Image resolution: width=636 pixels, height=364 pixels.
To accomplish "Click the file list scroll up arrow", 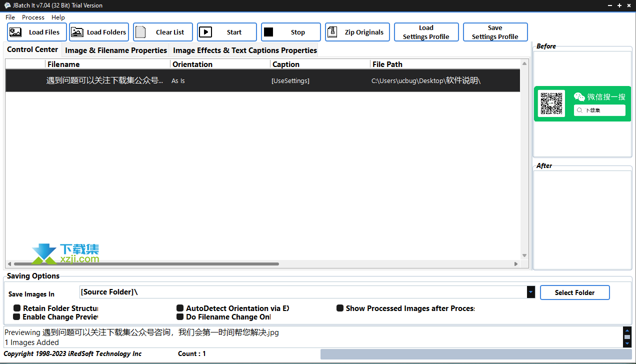I will (x=524, y=63).
